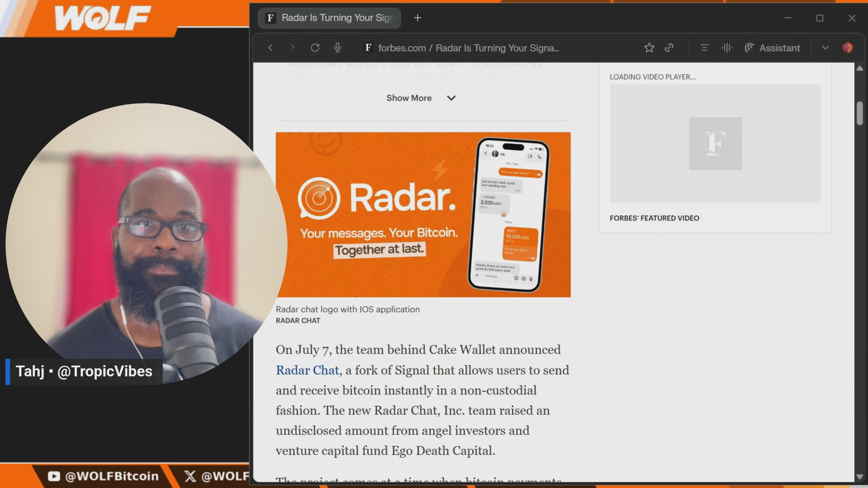The width and height of the screenshot is (868, 488).
Task: Click the X logo beside @WOLF handle
Action: click(190, 476)
